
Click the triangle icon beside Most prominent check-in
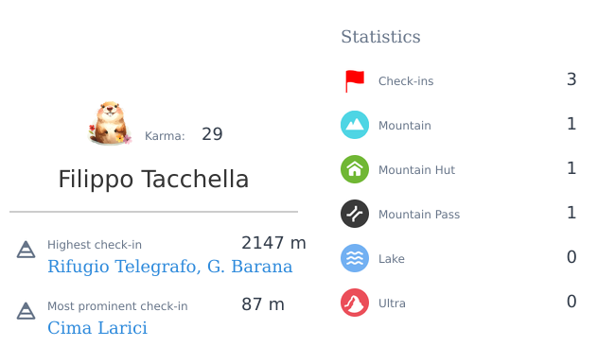[26, 311]
